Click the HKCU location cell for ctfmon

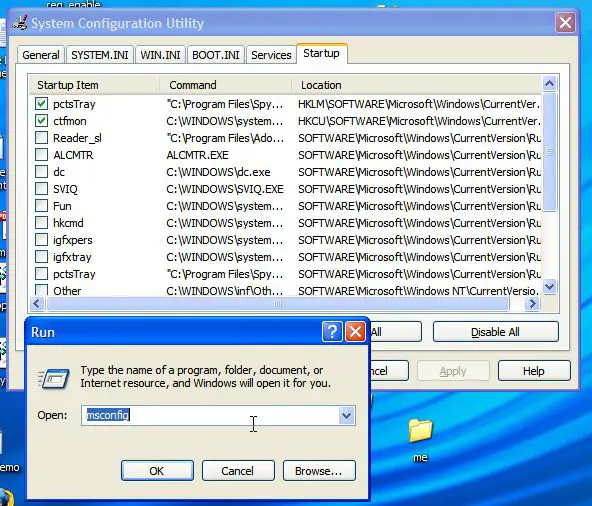click(419, 121)
